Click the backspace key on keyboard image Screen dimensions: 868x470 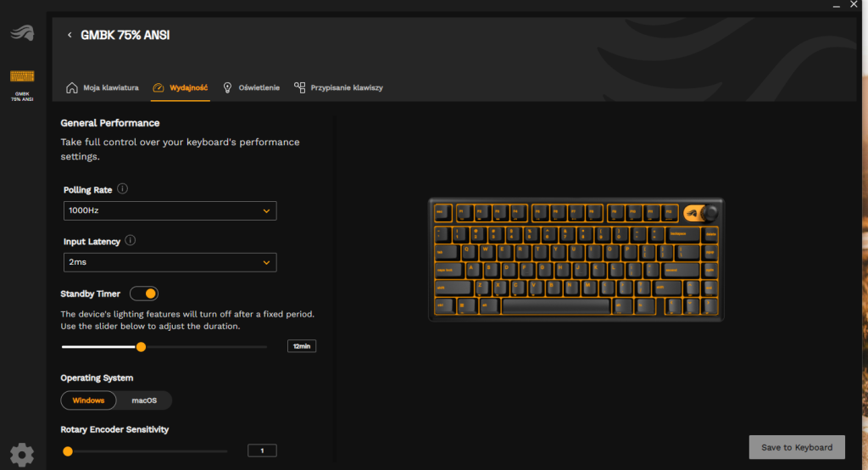tap(683, 234)
